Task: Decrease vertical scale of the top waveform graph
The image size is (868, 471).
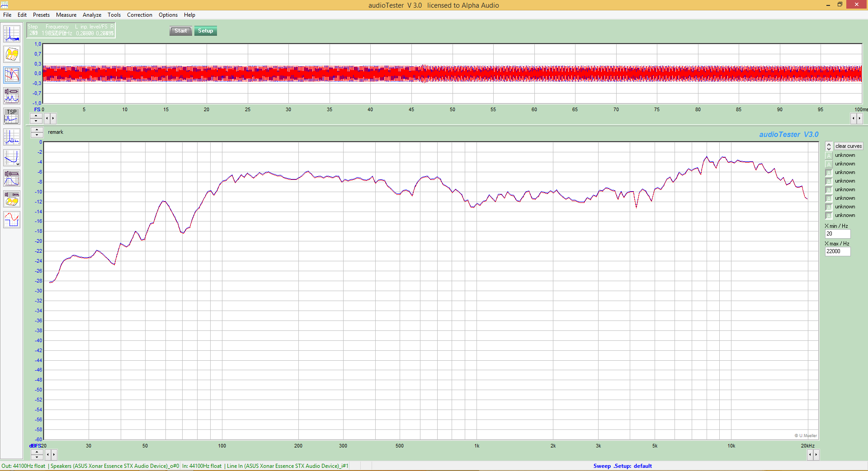Action: [x=36, y=121]
